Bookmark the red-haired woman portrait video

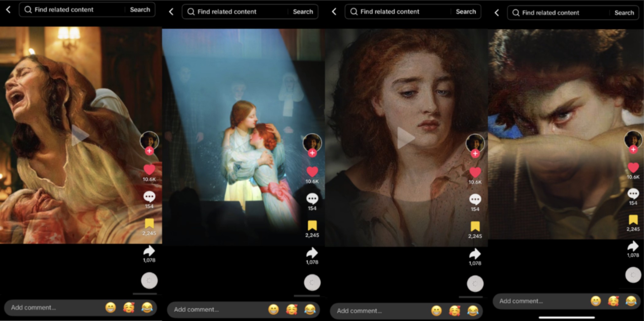pyautogui.click(x=475, y=226)
